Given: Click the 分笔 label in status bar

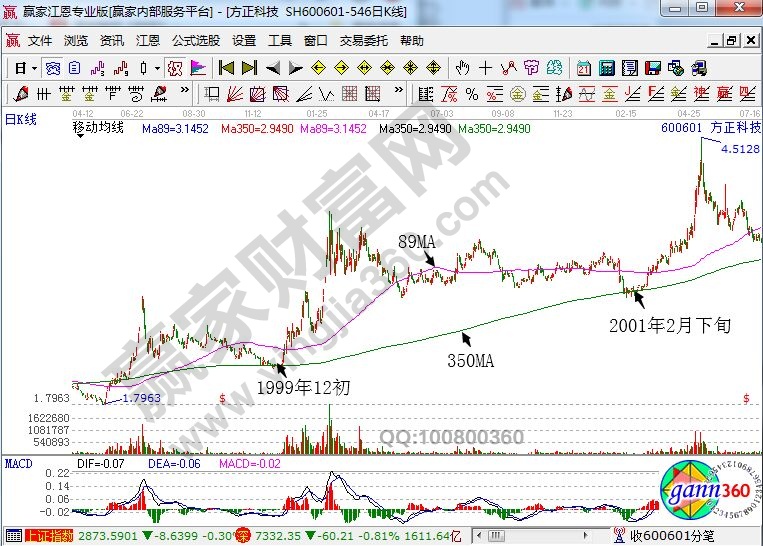Looking at the screenshot, I should click(706, 537).
